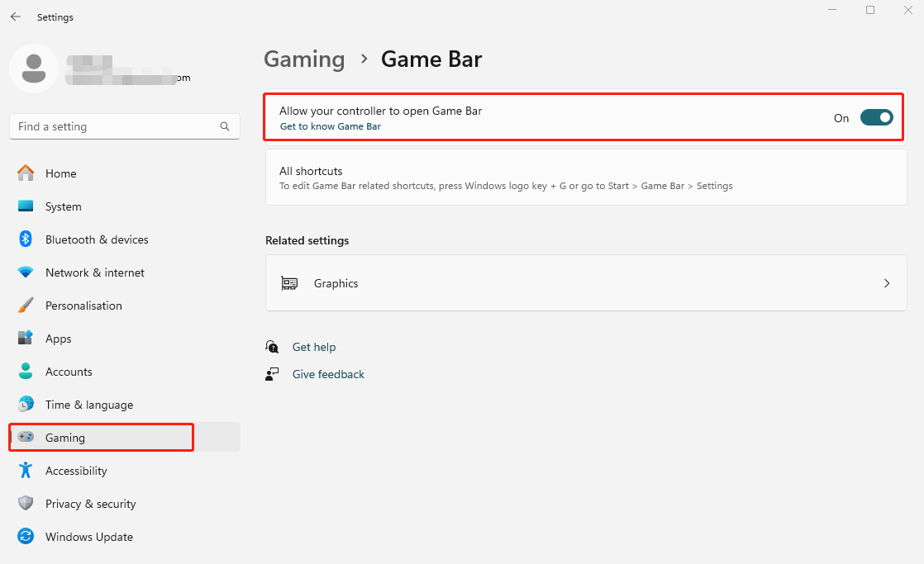
Task: Click the Privacy shield icon
Action: pyautogui.click(x=26, y=503)
